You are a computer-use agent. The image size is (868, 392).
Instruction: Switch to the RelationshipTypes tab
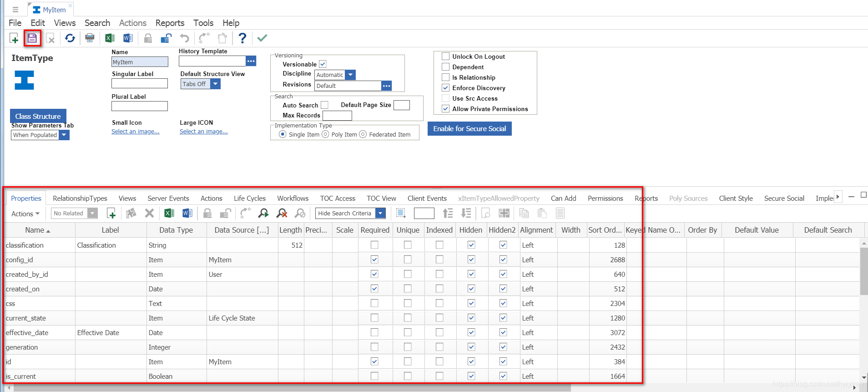80,199
